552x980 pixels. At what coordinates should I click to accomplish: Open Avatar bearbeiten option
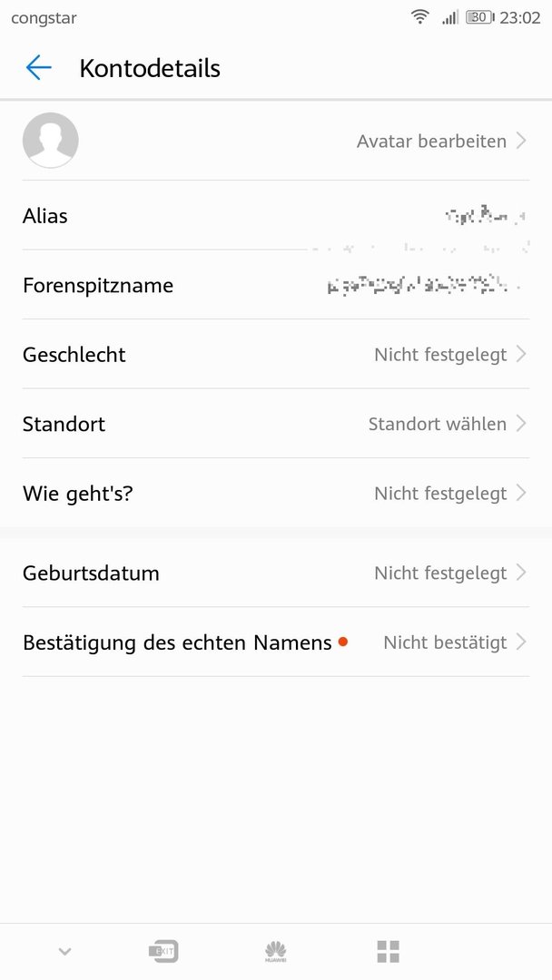[431, 142]
